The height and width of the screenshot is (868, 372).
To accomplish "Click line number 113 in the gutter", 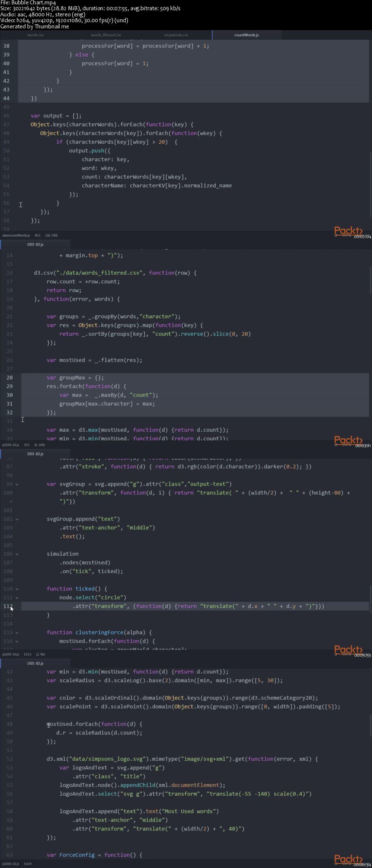I will [8, 615].
